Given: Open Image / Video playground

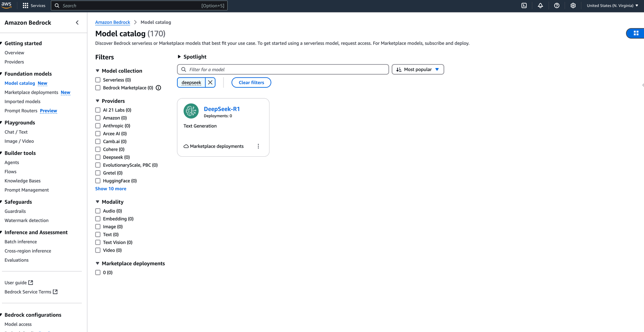Looking at the screenshot, I should click(19, 141).
